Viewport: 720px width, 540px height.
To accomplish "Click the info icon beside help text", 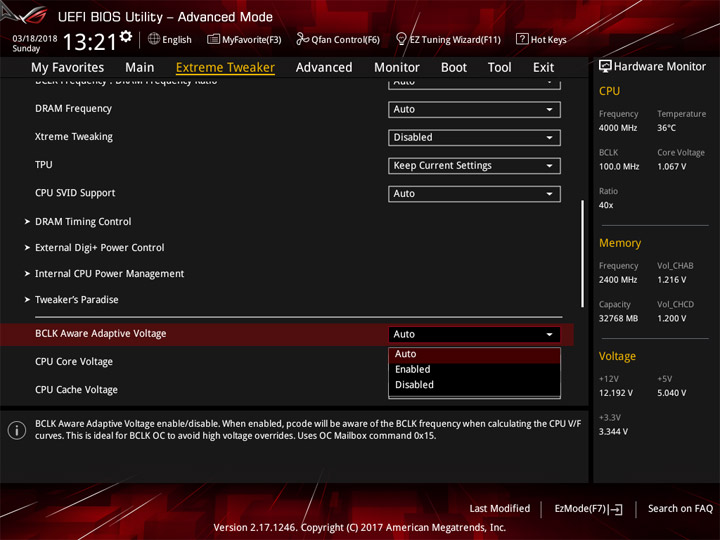I will 17,430.
